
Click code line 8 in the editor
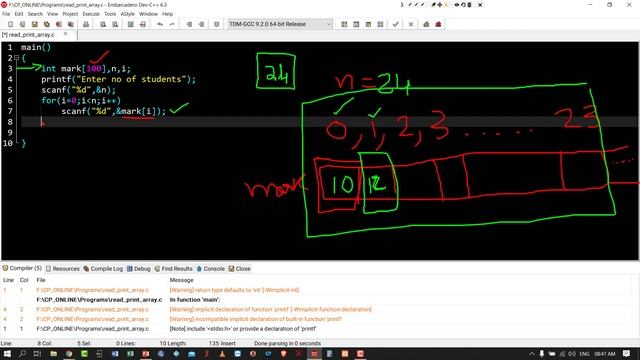(x=329, y=122)
